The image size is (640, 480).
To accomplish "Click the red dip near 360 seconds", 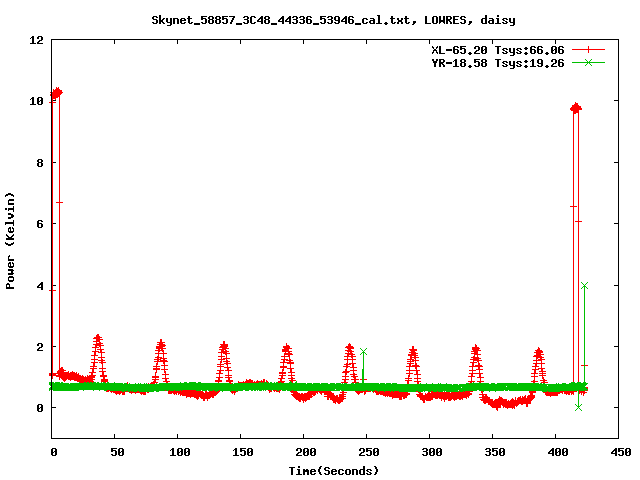I will pyautogui.click(x=505, y=403).
